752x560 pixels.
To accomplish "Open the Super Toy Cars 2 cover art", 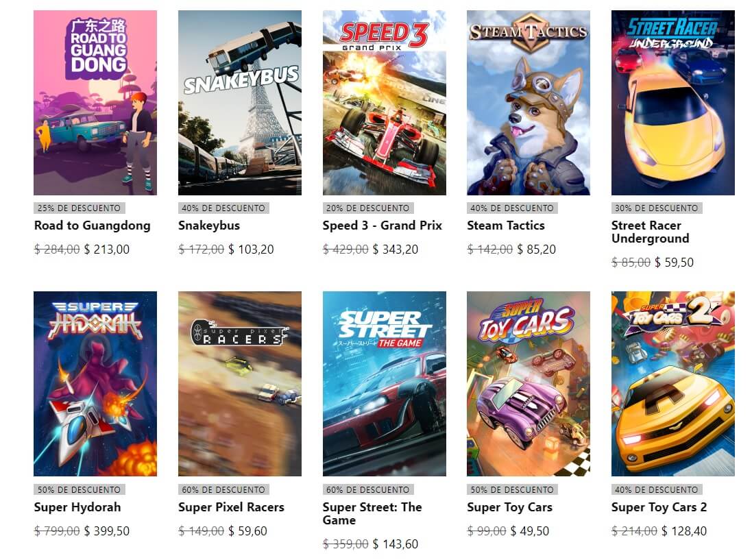I will click(673, 384).
